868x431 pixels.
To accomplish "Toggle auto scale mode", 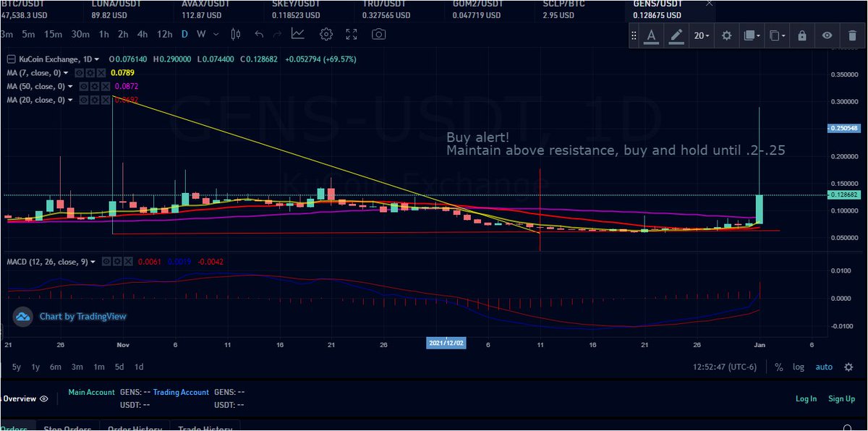I will pos(824,367).
